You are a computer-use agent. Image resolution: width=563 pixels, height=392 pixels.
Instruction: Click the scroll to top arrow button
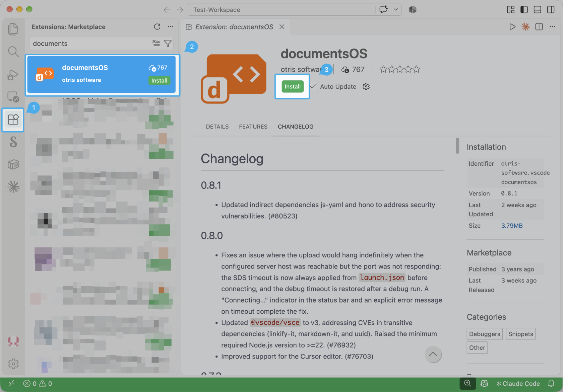433,354
